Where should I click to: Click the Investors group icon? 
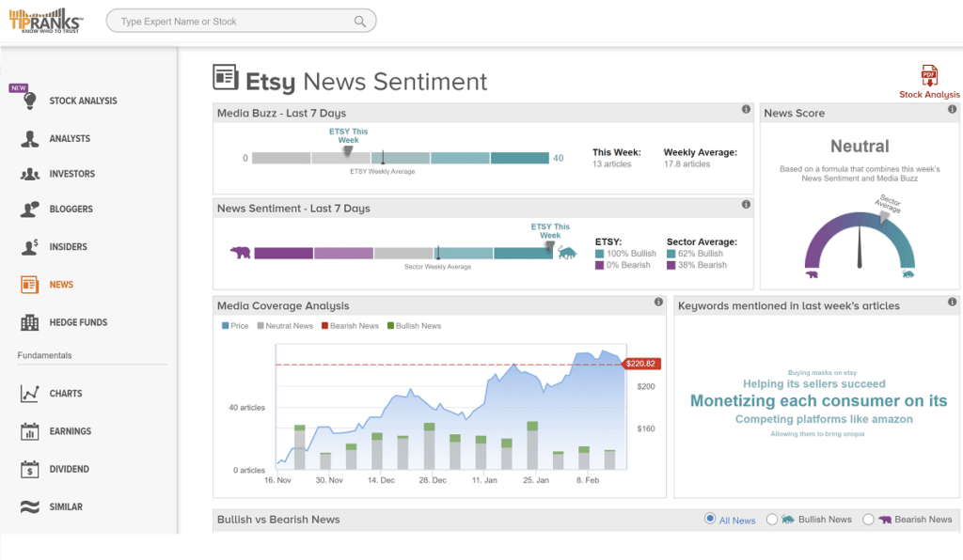29,174
